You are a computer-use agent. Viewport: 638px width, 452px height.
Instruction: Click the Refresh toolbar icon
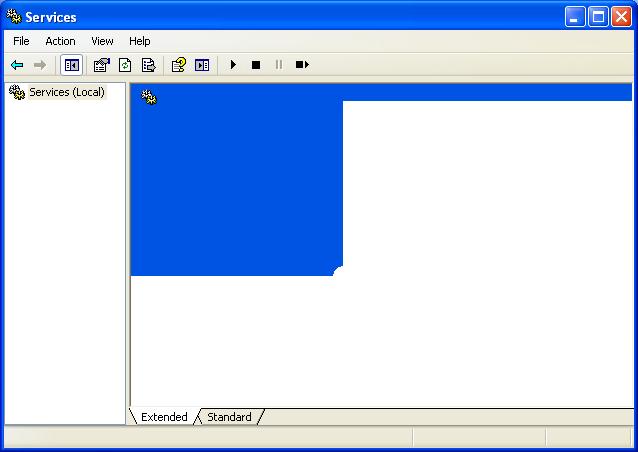pos(125,65)
